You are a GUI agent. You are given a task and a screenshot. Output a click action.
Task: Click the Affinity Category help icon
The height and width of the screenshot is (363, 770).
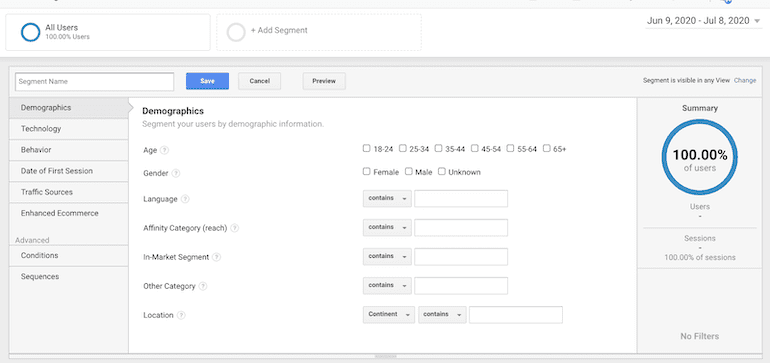click(x=235, y=228)
